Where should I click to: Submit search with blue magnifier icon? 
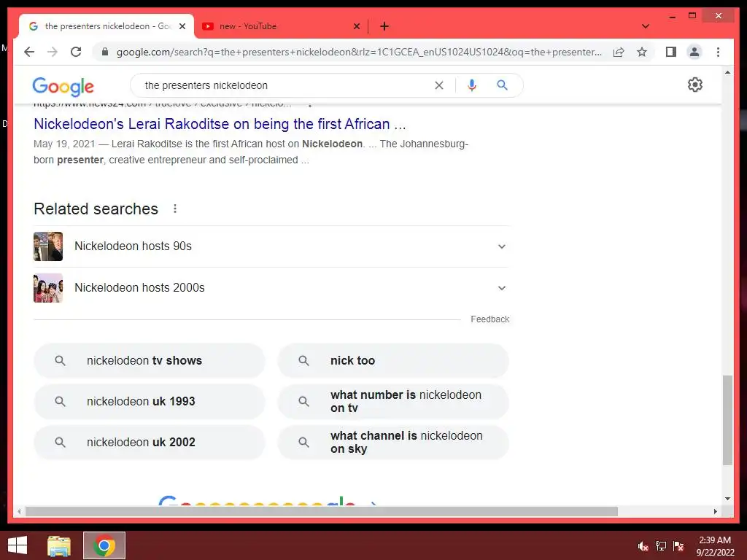[502, 85]
